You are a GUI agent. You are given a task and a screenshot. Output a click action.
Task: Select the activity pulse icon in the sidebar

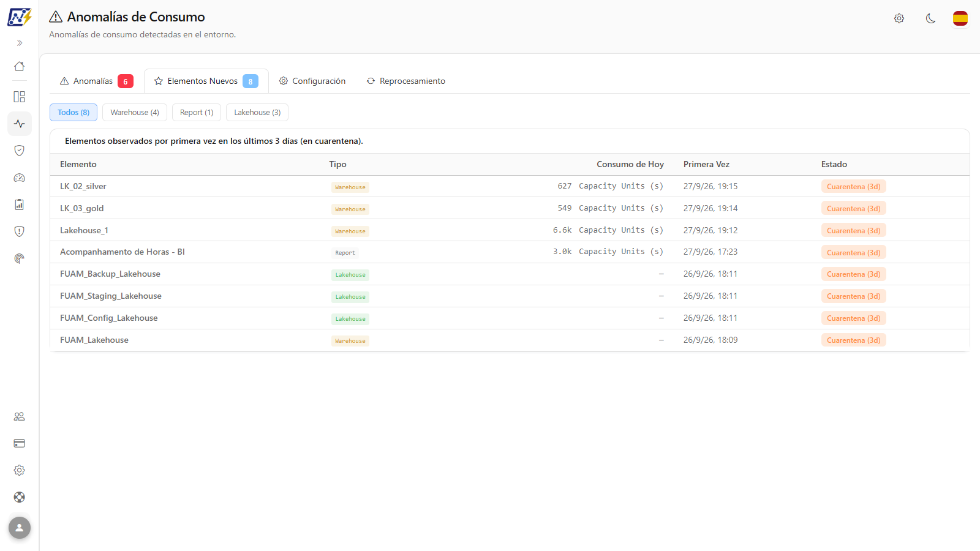click(20, 124)
